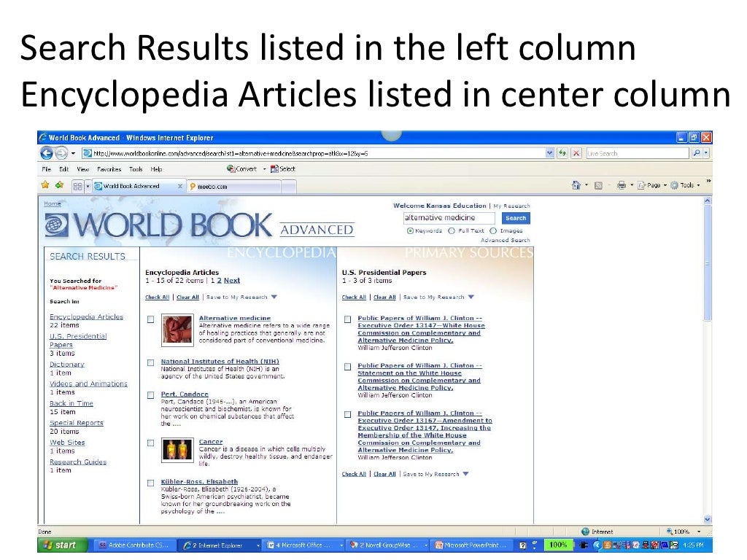Open the recent pages dropdown arrow
The image size is (747, 560).
pos(73,153)
